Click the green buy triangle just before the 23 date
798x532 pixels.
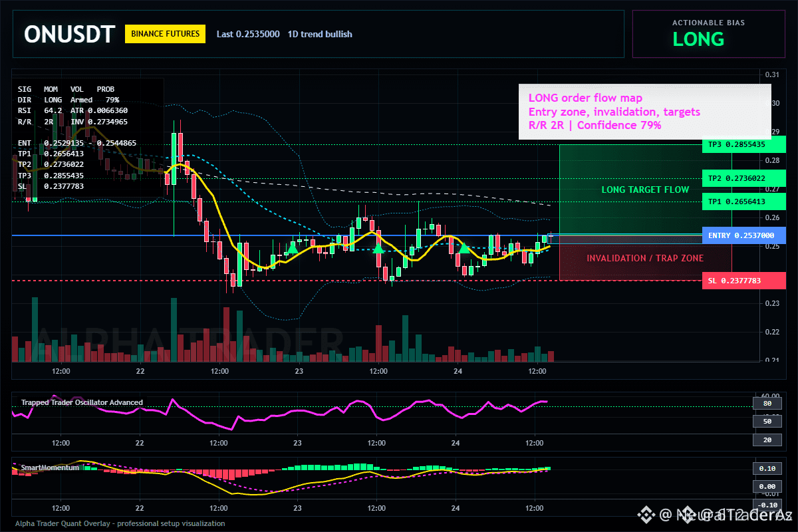point(291,248)
